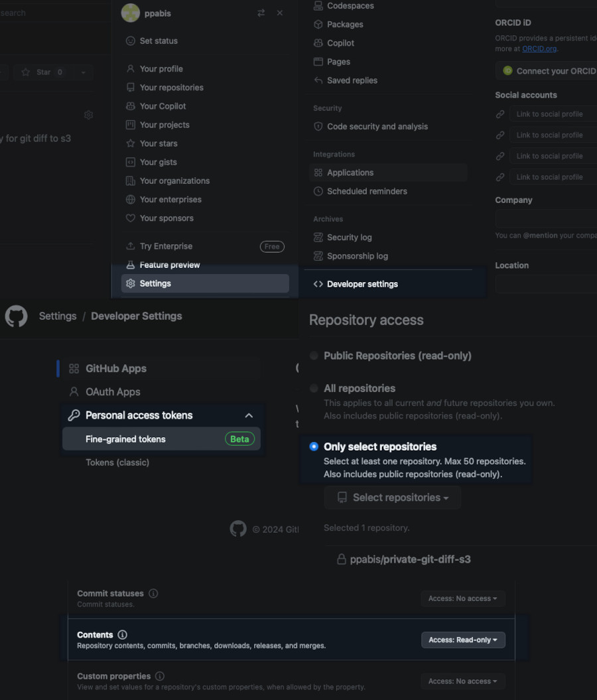View the Security log
The image size is (597, 700).
tap(350, 237)
